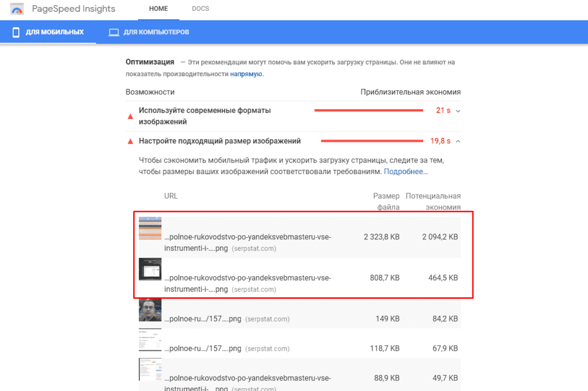The width and height of the screenshot is (588, 391).
Task: Open the HOME tab
Action: click(x=158, y=9)
